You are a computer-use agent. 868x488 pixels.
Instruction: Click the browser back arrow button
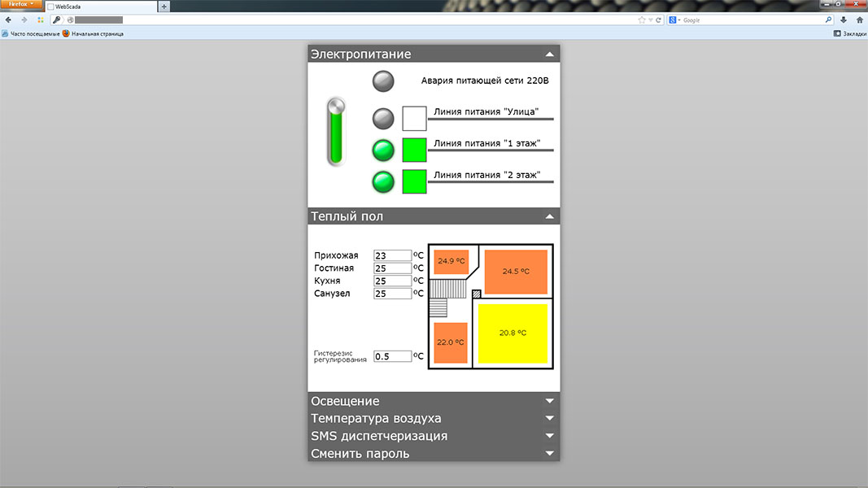[x=9, y=20]
